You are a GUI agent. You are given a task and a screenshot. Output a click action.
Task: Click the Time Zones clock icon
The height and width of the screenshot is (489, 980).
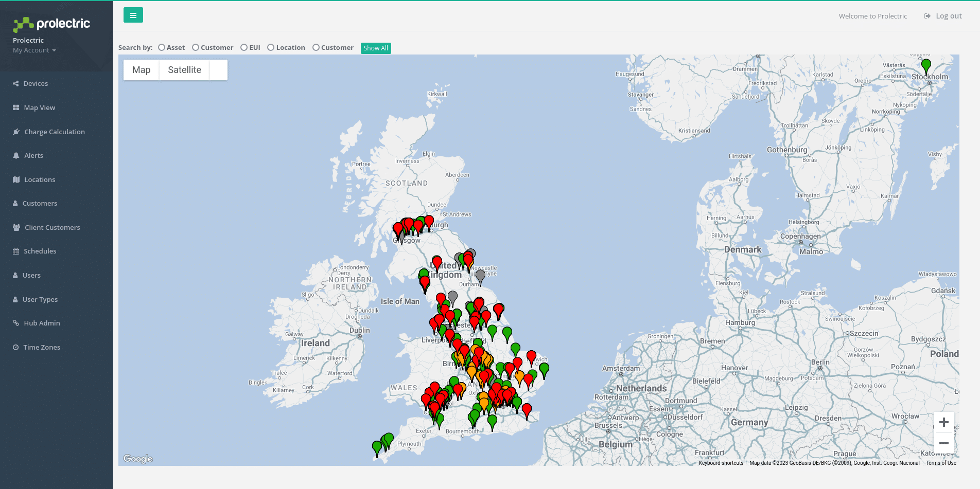click(x=16, y=347)
